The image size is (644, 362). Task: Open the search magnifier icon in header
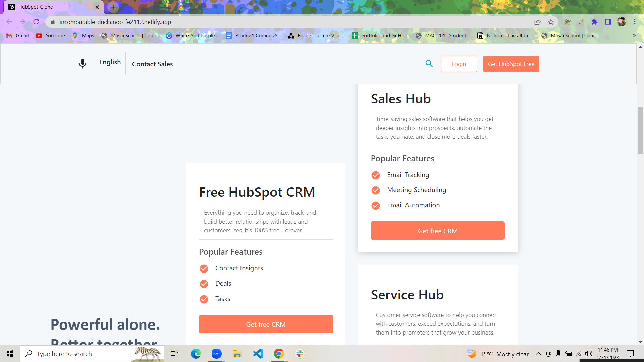point(429,63)
